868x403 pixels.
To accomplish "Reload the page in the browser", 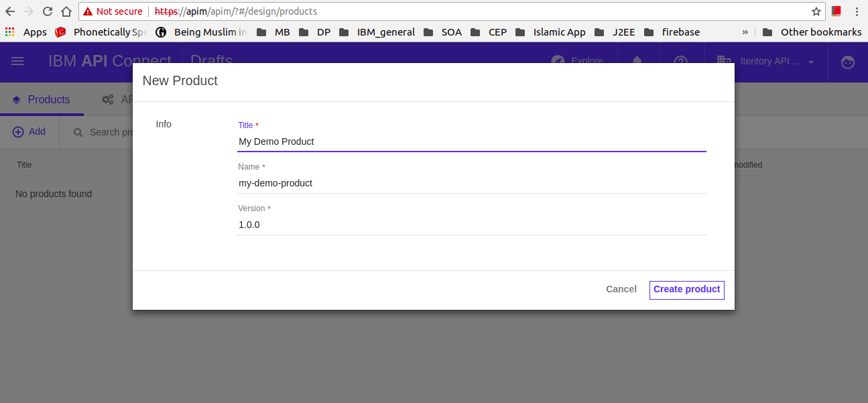I will pyautogui.click(x=48, y=11).
